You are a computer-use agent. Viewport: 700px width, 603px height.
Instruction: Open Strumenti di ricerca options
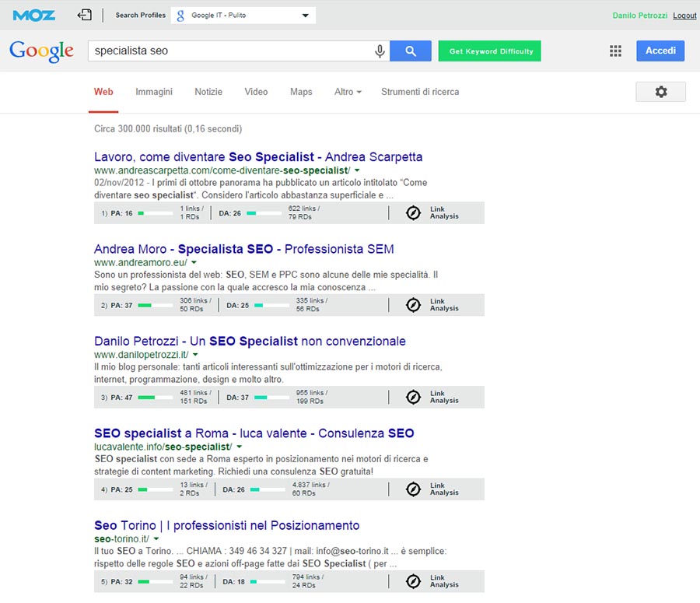click(420, 92)
